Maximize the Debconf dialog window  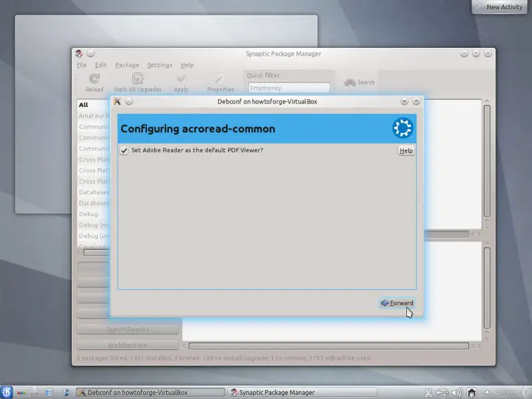pyautogui.click(x=416, y=101)
